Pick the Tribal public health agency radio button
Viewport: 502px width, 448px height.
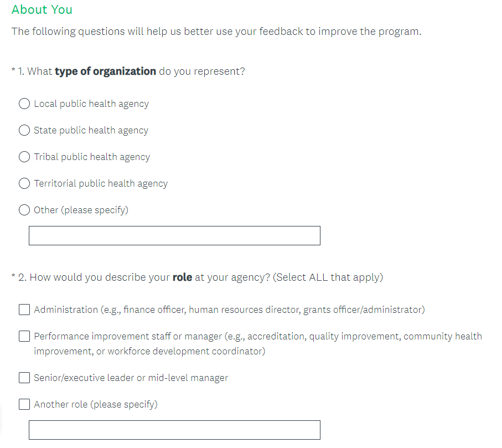tap(24, 157)
